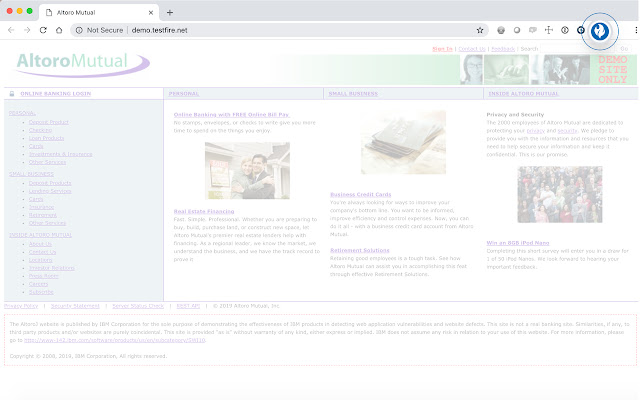
Task: Click the SMALL BUSINESS sidebar heading
Action: (31, 174)
